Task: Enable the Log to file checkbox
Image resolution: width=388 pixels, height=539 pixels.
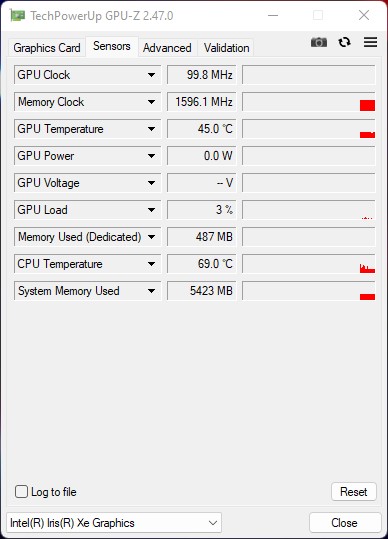Action: click(21, 492)
